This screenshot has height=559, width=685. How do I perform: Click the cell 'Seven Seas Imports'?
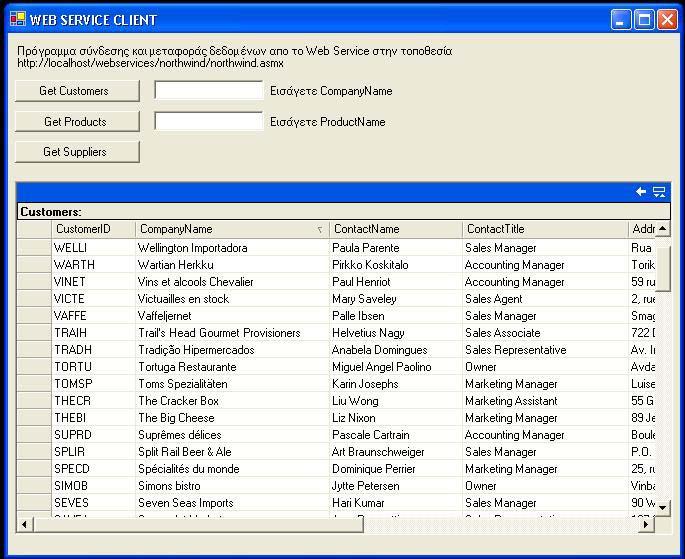232,503
